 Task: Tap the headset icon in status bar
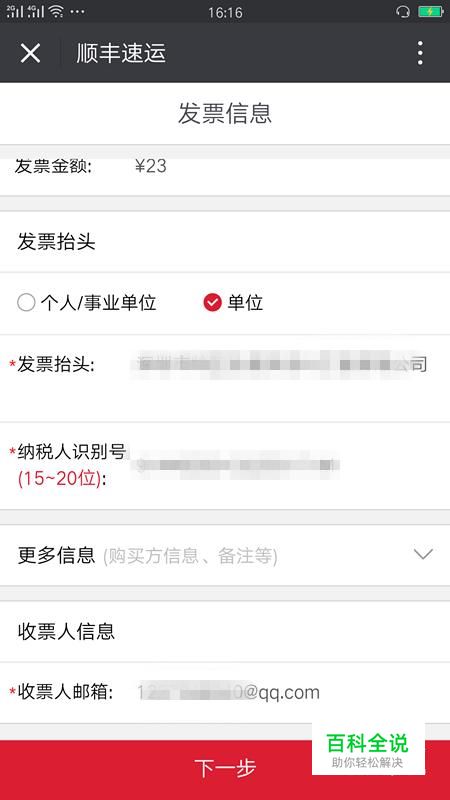coord(403,11)
